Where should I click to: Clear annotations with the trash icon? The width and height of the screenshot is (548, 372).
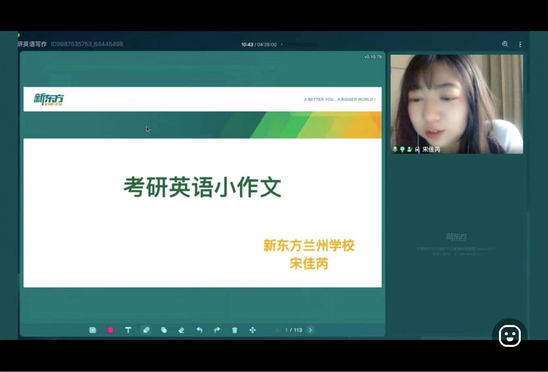pyautogui.click(x=235, y=330)
